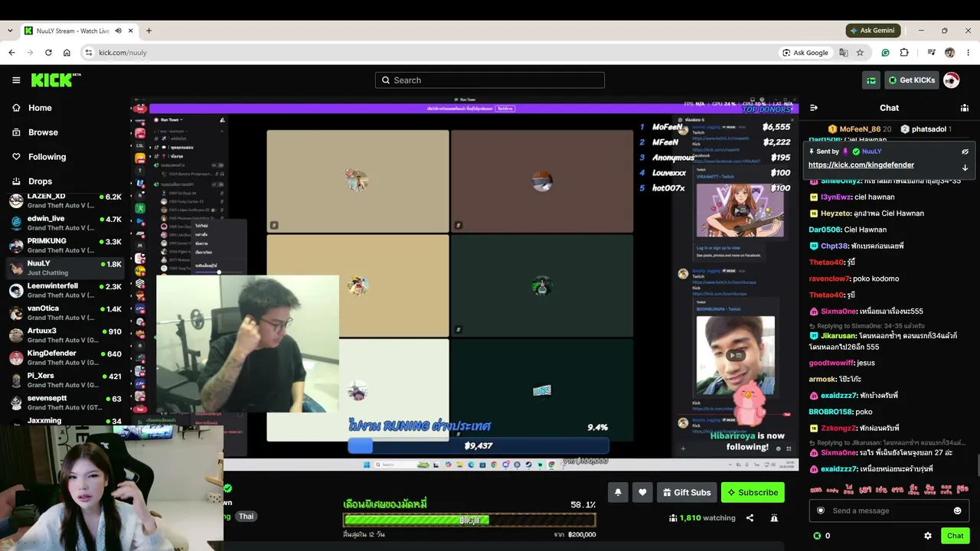
Task: Click the Send a message input
Action: point(889,510)
